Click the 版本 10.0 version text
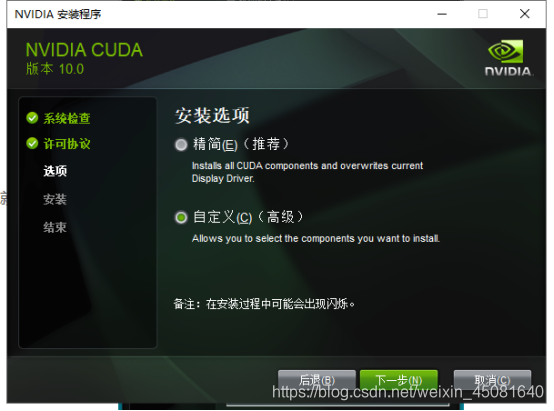The height and width of the screenshot is (411, 554). click(55, 69)
